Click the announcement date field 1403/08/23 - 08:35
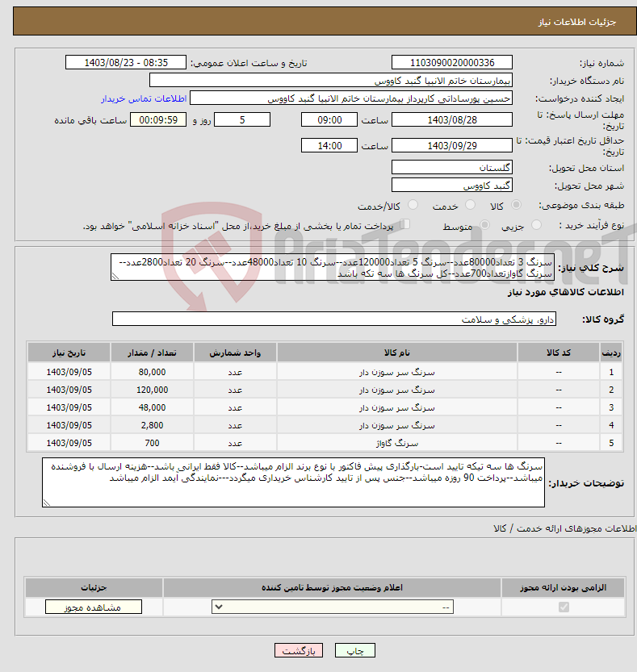The image size is (637, 672). (x=126, y=63)
